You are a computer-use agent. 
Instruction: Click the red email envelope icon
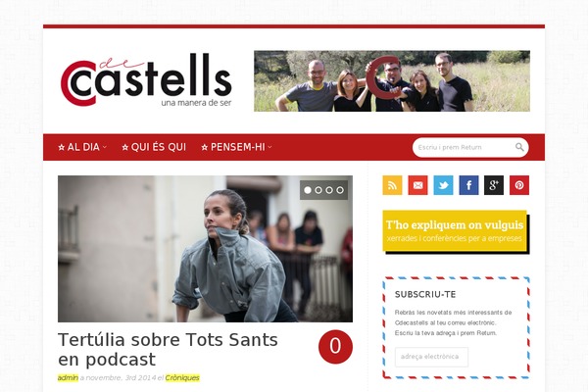pos(417,185)
